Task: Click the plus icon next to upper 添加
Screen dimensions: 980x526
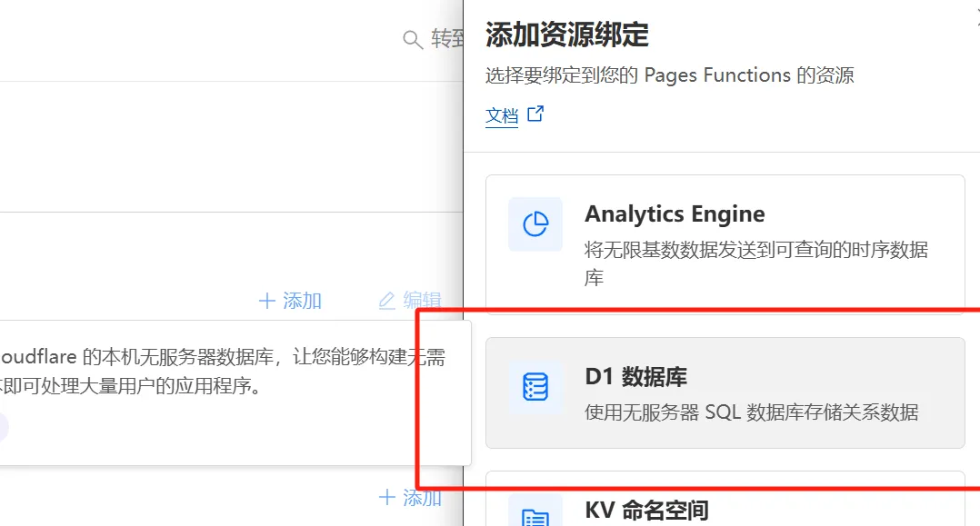Action: click(268, 301)
